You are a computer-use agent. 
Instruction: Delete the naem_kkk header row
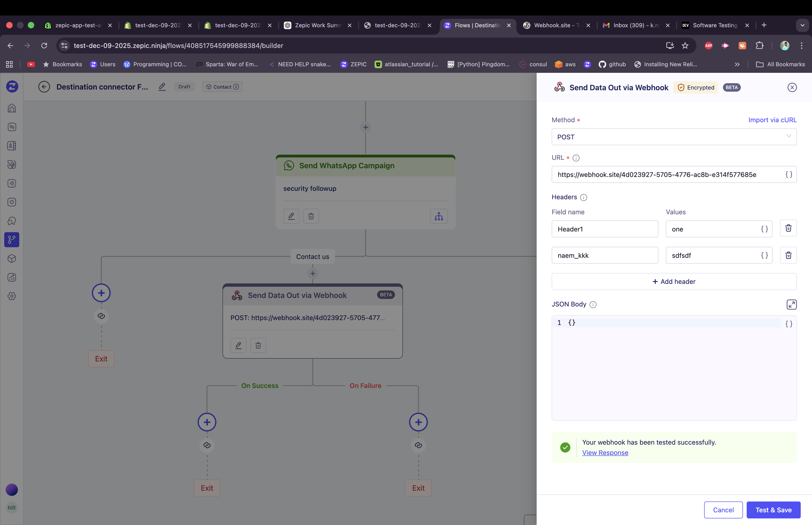788,255
